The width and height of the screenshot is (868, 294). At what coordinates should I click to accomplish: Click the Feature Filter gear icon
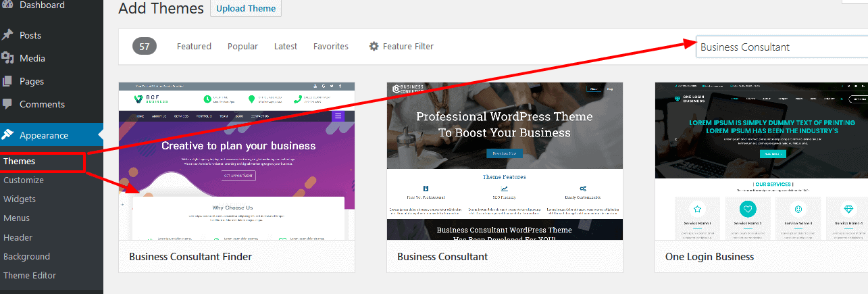[374, 47]
